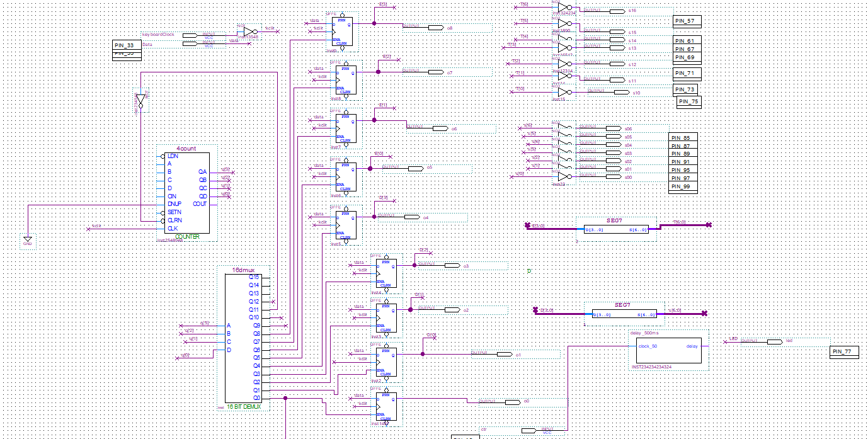Click the NOT gate outputting kclk
This screenshot has height=439, width=868.
pos(250,32)
